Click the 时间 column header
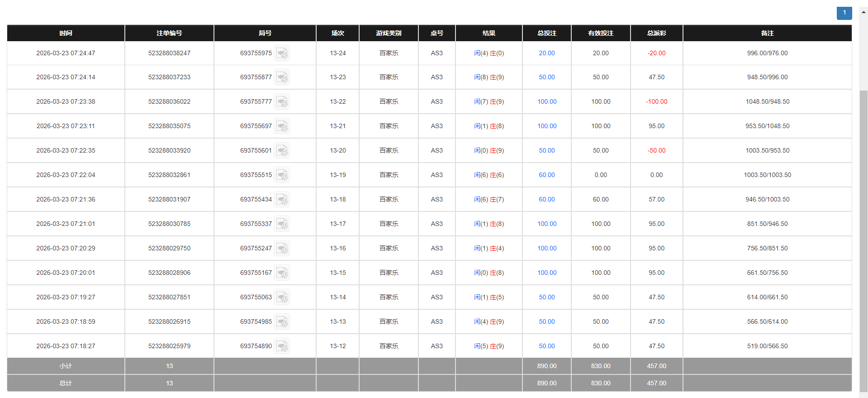This screenshot has width=868, height=398. tap(66, 33)
